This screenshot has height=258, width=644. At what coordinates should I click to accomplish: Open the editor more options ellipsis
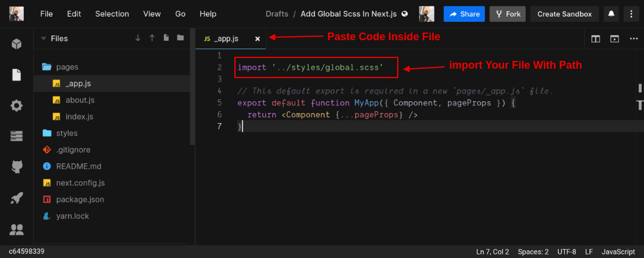634,38
